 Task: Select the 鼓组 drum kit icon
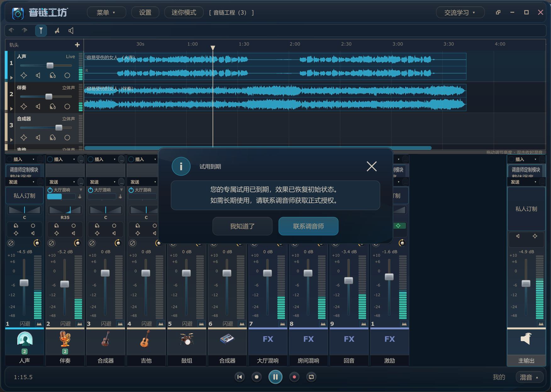tap(187, 339)
